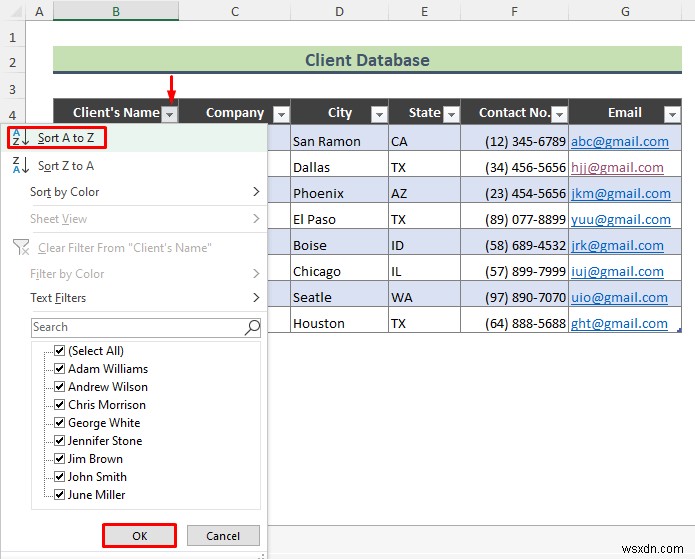Open the Client's Name filter dropdown
695x559 pixels.
170,114
